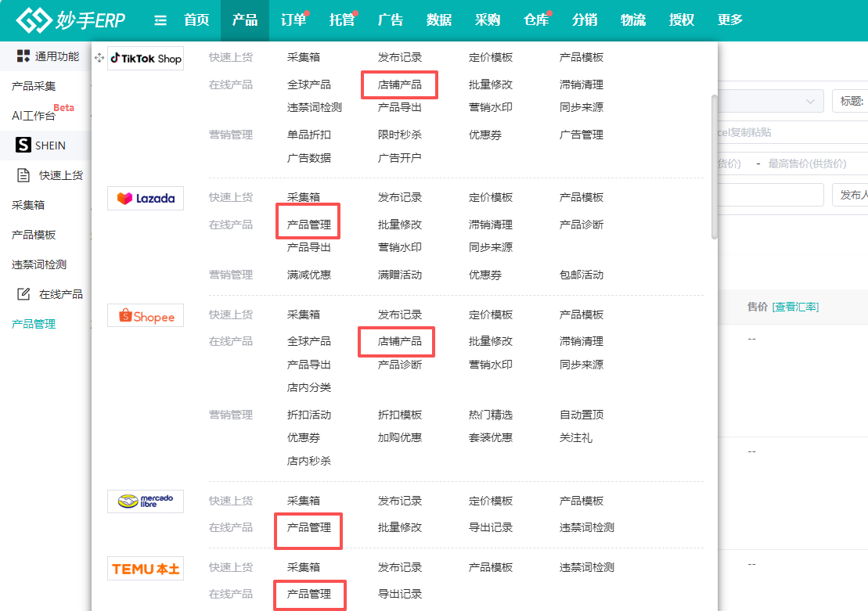Viewport: 868px width, 611px height.
Task: Open 包邮活动 under Lazada marketing
Action: 582,275
